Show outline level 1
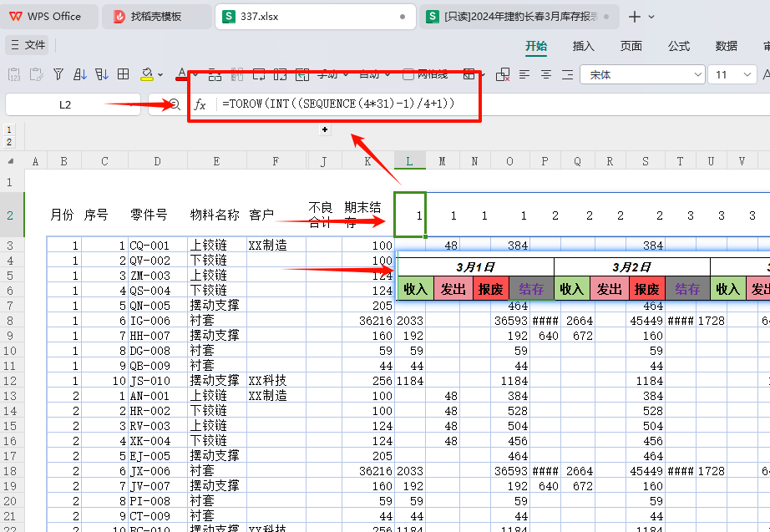The width and height of the screenshot is (770, 532). pos(9,129)
